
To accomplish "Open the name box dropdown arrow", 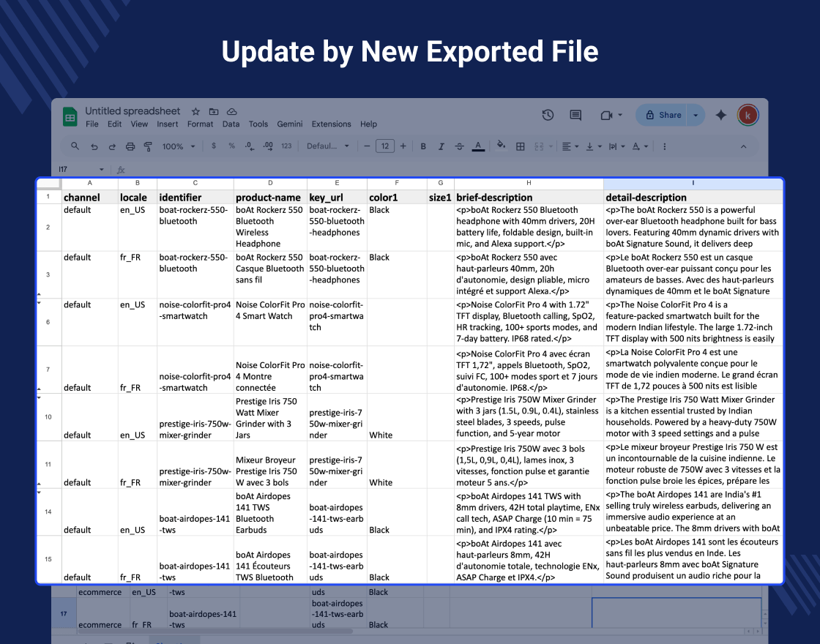I will [x=102, y=169].
